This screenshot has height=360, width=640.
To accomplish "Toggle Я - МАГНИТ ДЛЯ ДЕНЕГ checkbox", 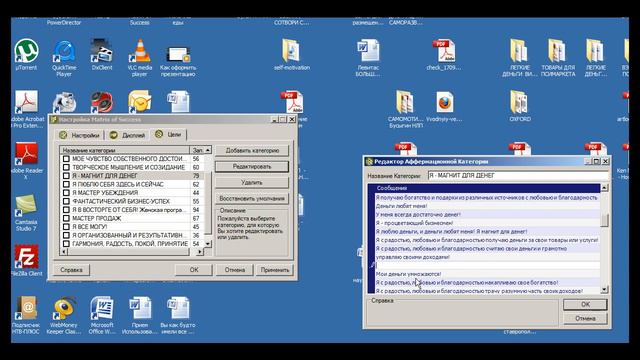I will pyautogui.click(x=66, y=176).
